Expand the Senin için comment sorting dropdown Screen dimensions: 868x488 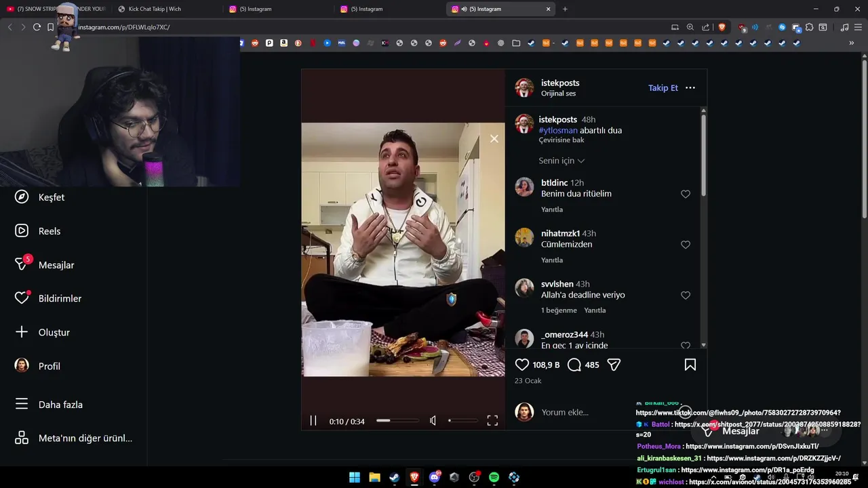pos(561,161)
